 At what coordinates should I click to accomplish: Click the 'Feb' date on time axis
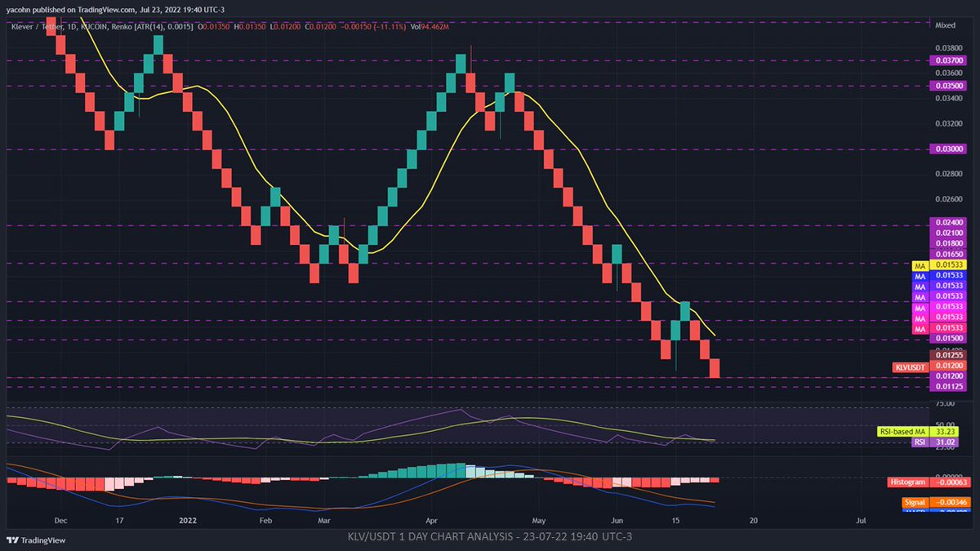[x=265, y=519]
